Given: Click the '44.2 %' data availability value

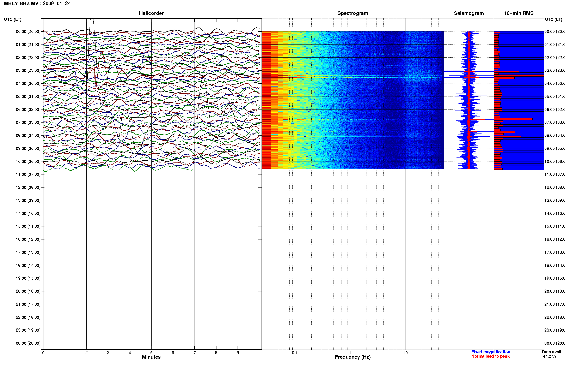Looking at the screenshot, I should coord(549,356).
